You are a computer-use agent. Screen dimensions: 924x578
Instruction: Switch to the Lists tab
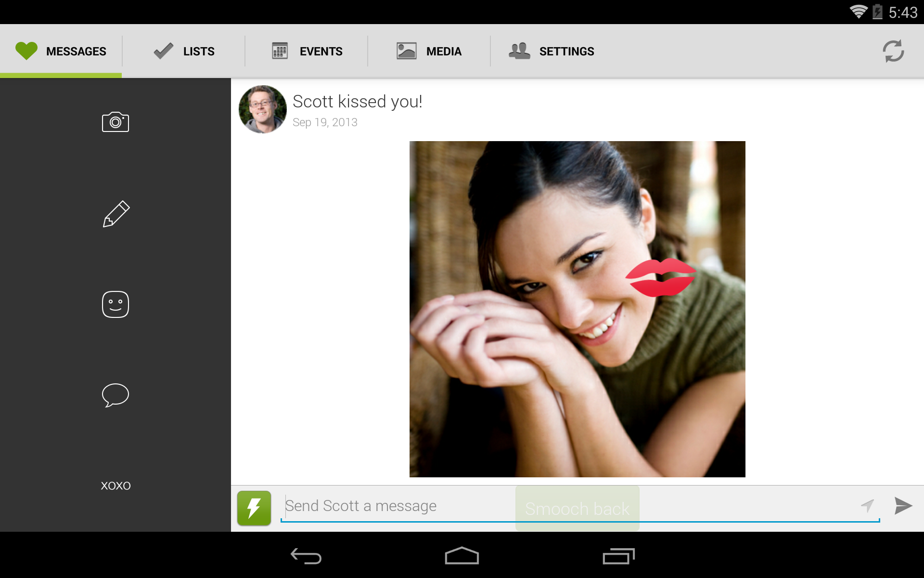tap(184, 51)
